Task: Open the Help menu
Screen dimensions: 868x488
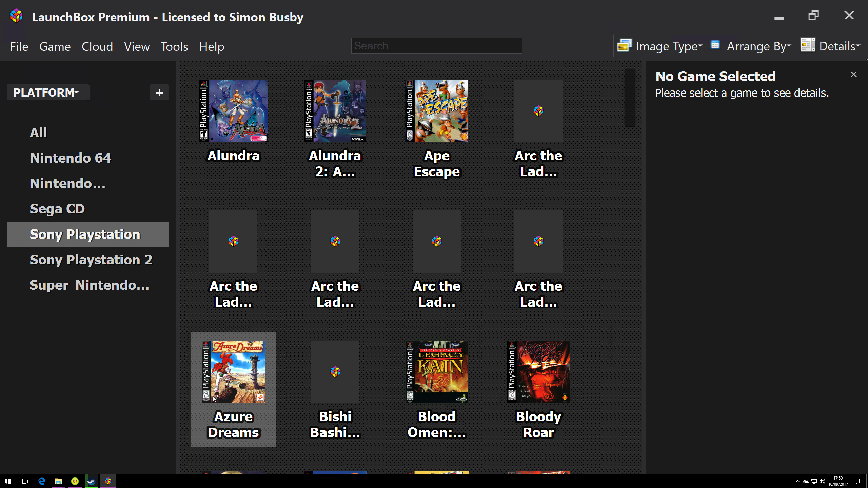Action: pos(212,46)
